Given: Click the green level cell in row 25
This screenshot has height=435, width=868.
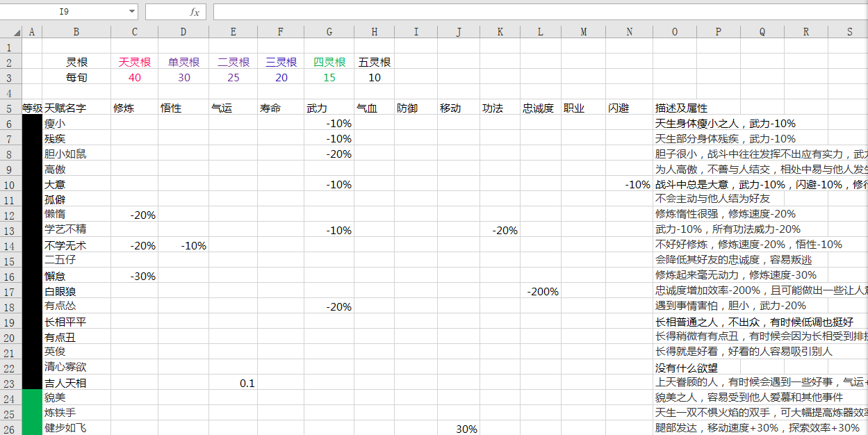Looking at the screenshot, I should click(32, 413).
